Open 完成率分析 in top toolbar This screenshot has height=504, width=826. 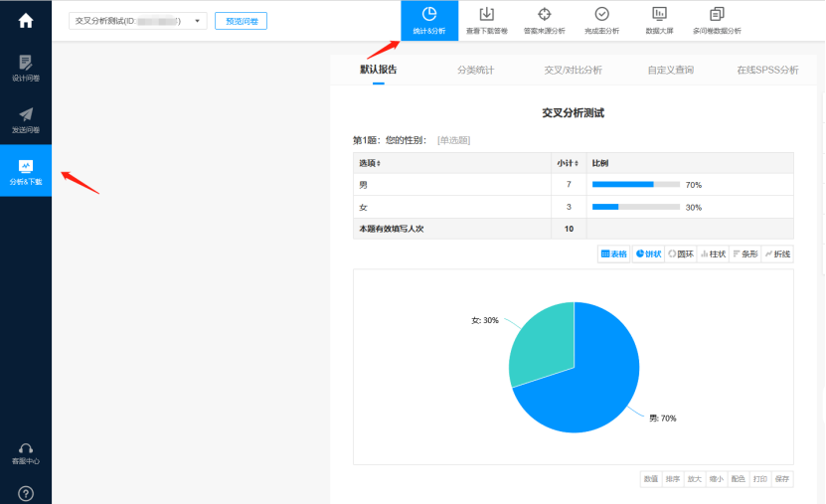click(601, 21)
